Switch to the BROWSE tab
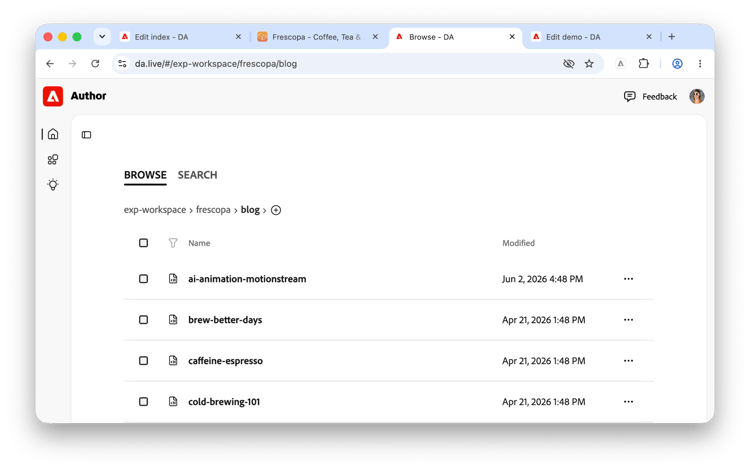This screenshot has width=750, height=470. pos(145,175)
